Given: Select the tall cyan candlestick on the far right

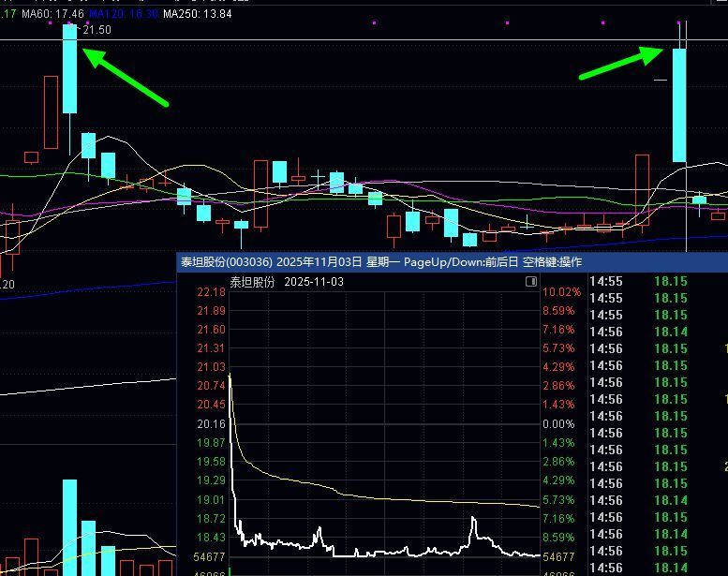Looking at the screenshot, I should click(679, 105).
